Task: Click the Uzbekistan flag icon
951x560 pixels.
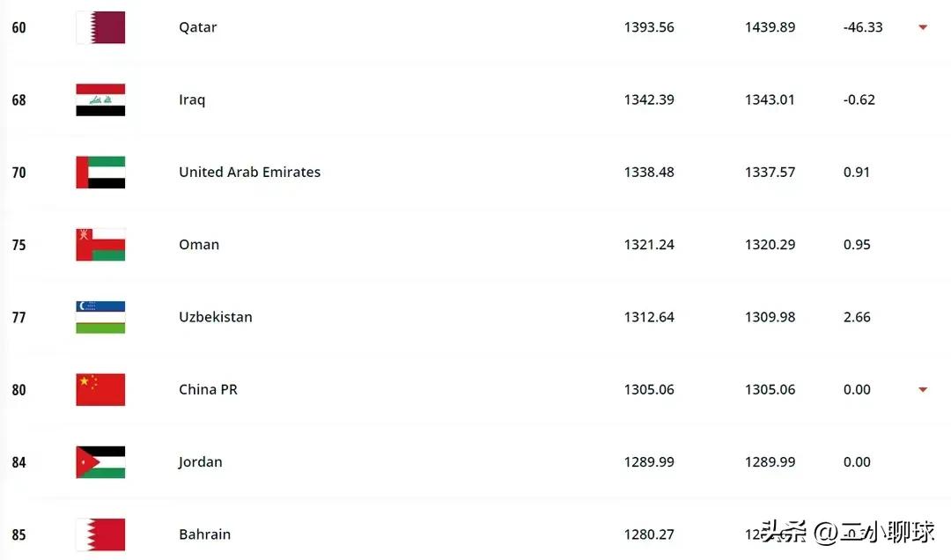Action: [x=100, y=317]
